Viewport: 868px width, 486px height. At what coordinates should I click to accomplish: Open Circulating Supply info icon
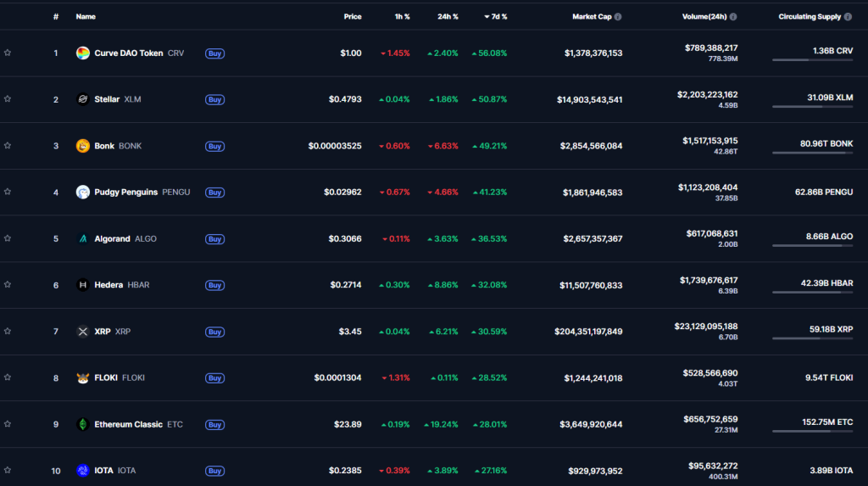pos(848,17)
